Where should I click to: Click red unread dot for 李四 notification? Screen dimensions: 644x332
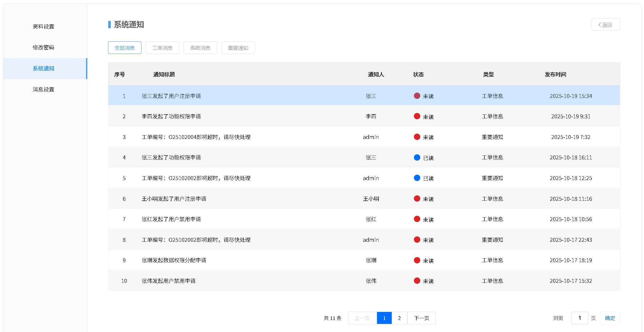[x=417, y=116]
